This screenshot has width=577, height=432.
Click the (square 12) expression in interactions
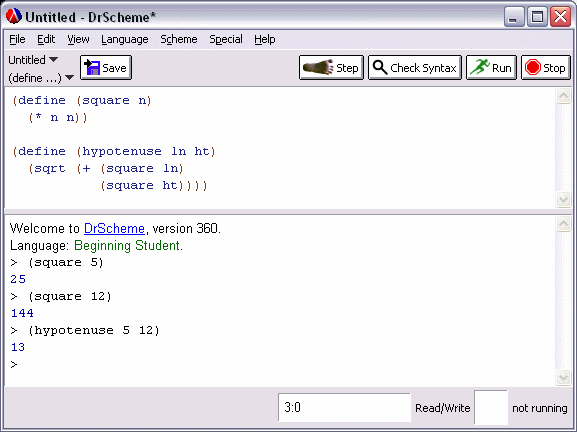click(x=70, y=296)
